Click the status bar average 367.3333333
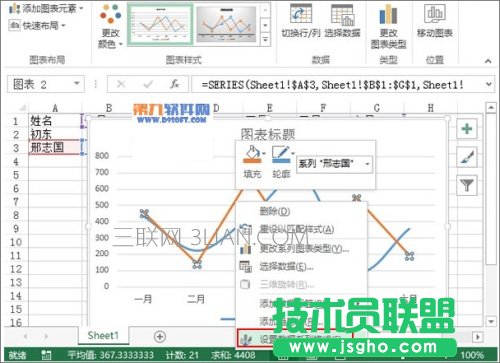This screenshot has height=363, width=500. tap(111, 355)
